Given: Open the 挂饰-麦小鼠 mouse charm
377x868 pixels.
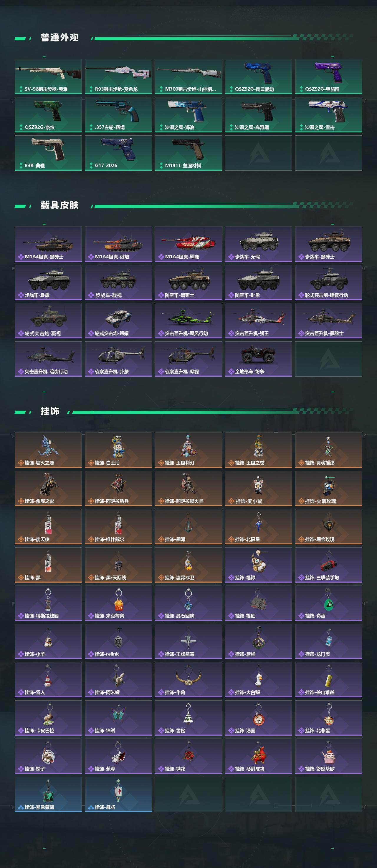Looking at the screenshot, I should pyautogui.click(x=259, y=488).
